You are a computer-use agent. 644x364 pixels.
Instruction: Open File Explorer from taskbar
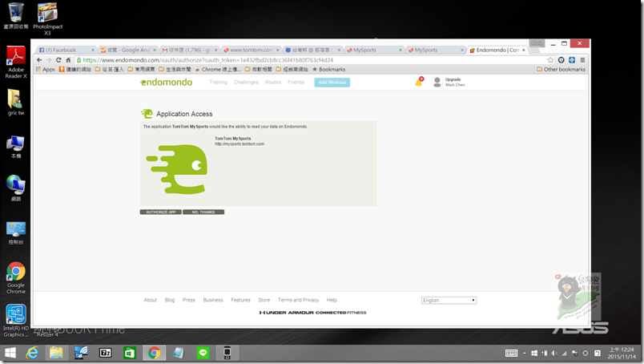pyautogui.click(x=56, y=353)
